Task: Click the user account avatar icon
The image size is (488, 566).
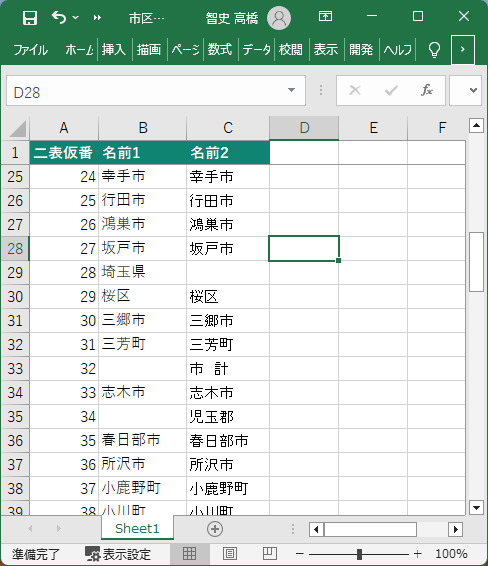Action: coord(279,17)
